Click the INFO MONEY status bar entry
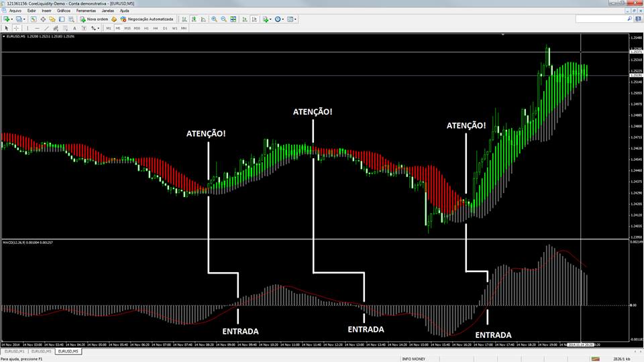Screen dimensions: 644x362 (414, 359)
